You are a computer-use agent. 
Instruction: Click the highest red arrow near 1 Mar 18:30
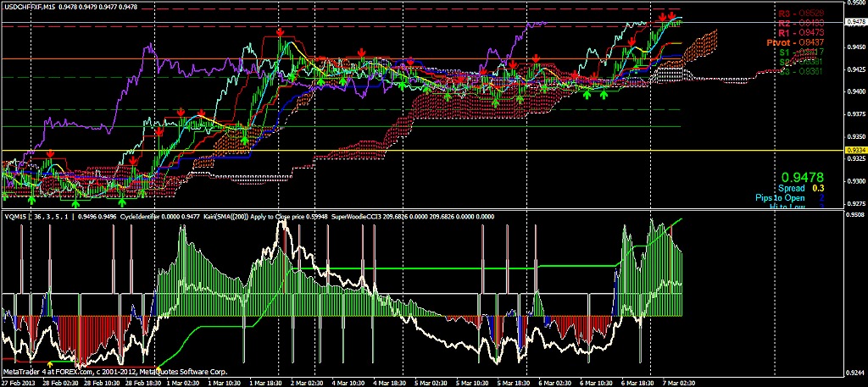[280, 31]
